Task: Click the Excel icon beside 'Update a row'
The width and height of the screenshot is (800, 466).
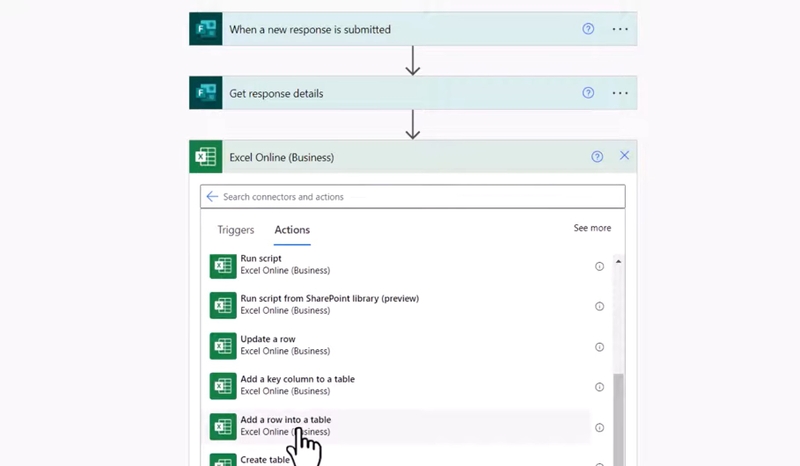Action: (223, 346)
